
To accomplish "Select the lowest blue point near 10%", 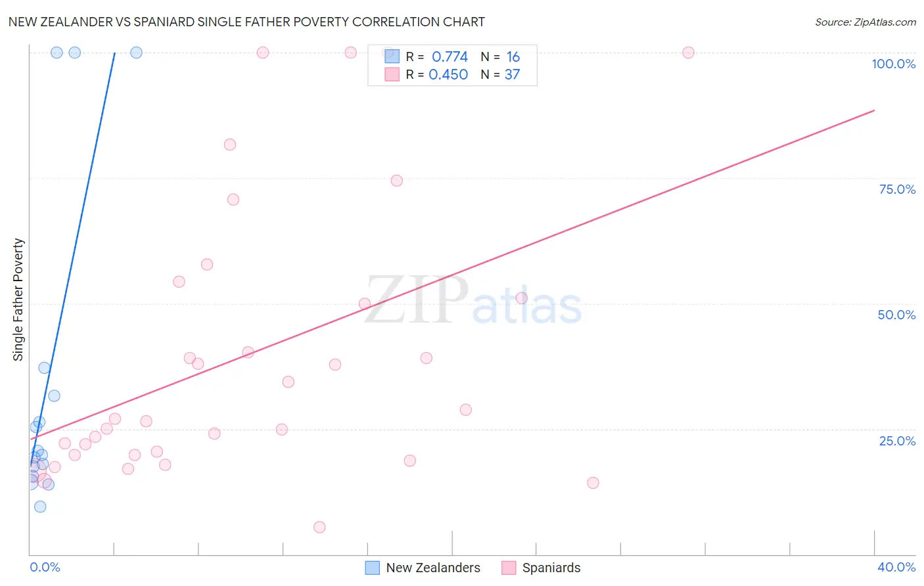I will pos(40,507).
